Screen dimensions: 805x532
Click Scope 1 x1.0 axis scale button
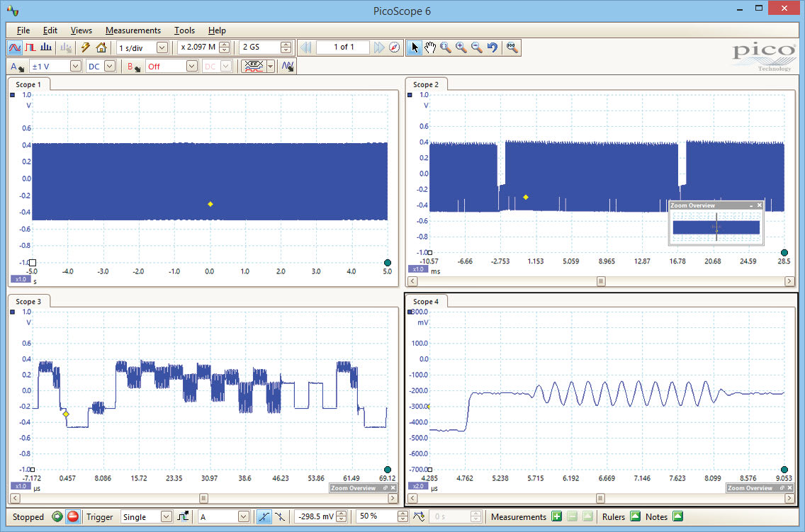[21, 279]
